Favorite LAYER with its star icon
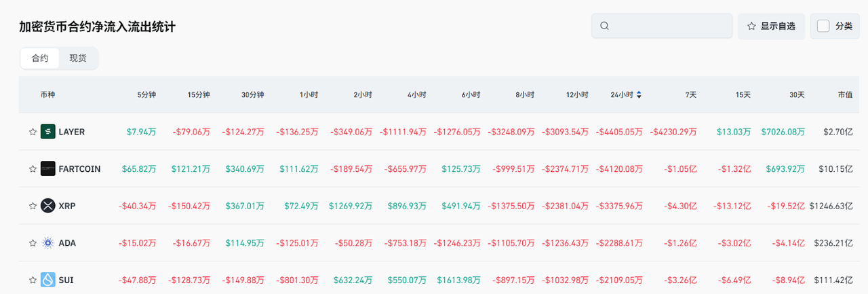This screenshot has height=294, width=868. point(32,132)
